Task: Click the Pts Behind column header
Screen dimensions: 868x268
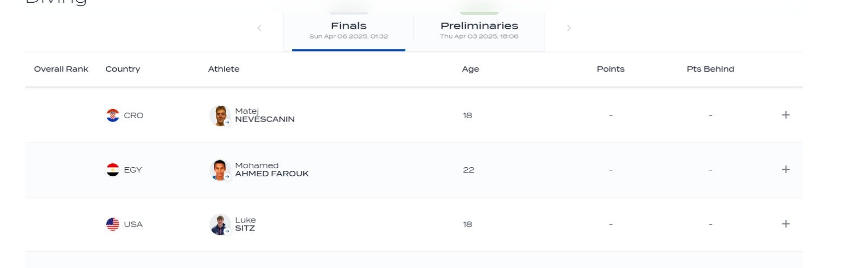Action: tap(710, 69)
